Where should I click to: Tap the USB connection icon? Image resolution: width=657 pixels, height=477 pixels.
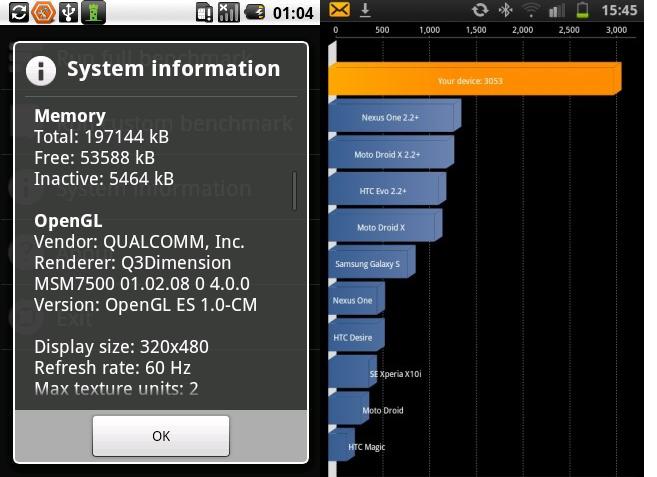[x=68, y=12]
